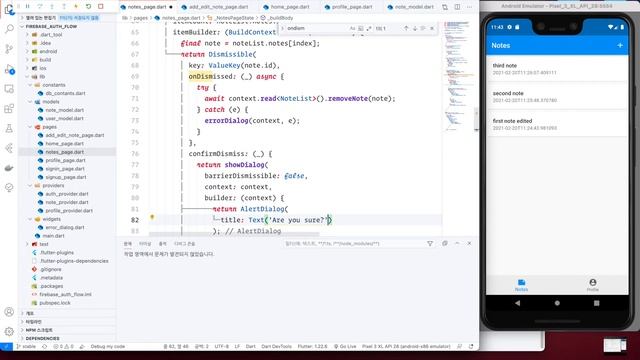Open signin_page.dart in explorer
640x360 pixels.
pos(65,169)
